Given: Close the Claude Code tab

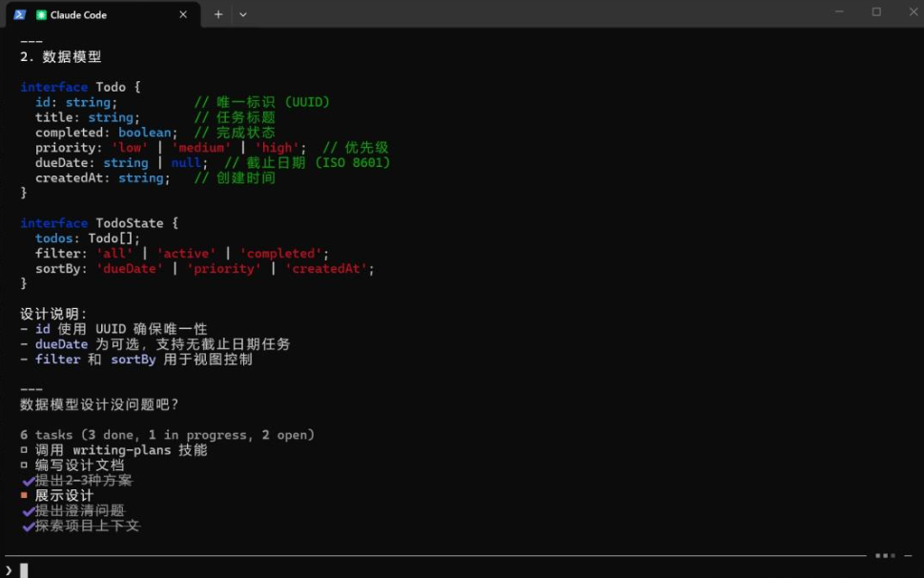Looking at the screenshot, I should point(183,14).
